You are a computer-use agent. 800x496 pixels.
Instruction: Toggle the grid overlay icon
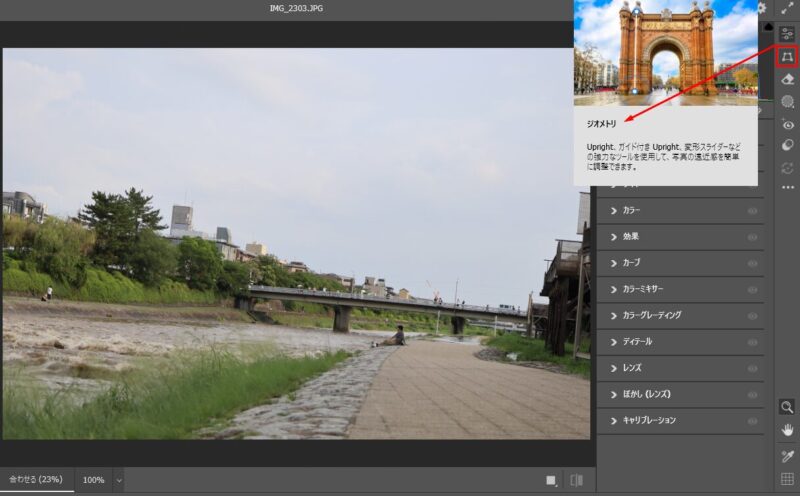click(x=787, y=479)
